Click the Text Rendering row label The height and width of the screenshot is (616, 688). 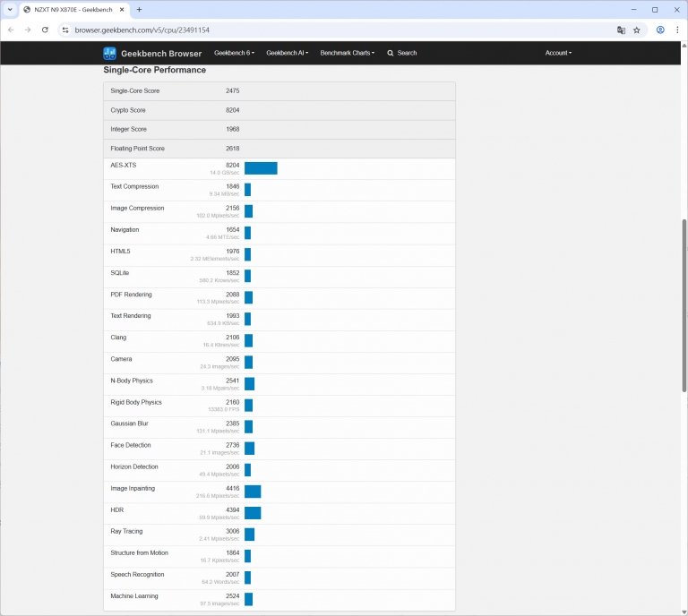(x=130, y=316)
